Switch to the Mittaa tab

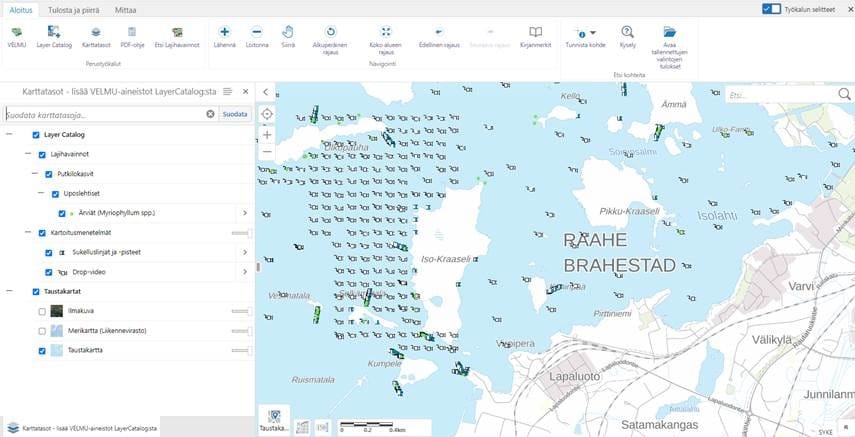coord(126,9)
